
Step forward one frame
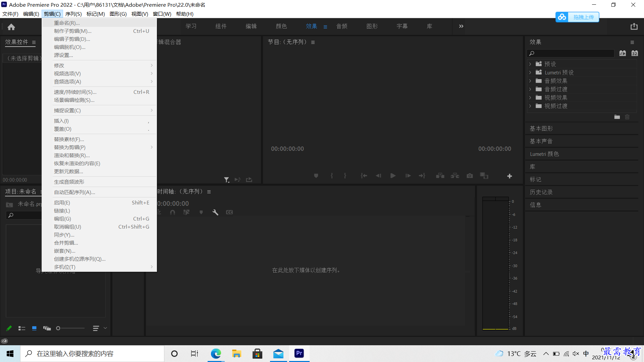tap(408, 176)
